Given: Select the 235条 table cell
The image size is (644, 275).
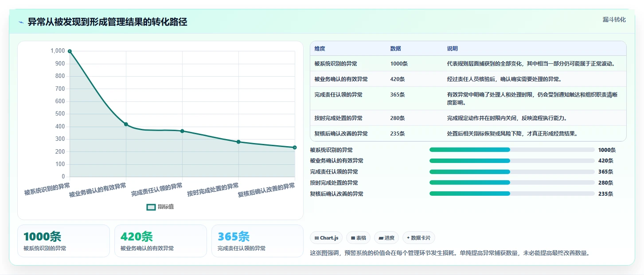Looking at the screenshot, I should pos(398,134).
